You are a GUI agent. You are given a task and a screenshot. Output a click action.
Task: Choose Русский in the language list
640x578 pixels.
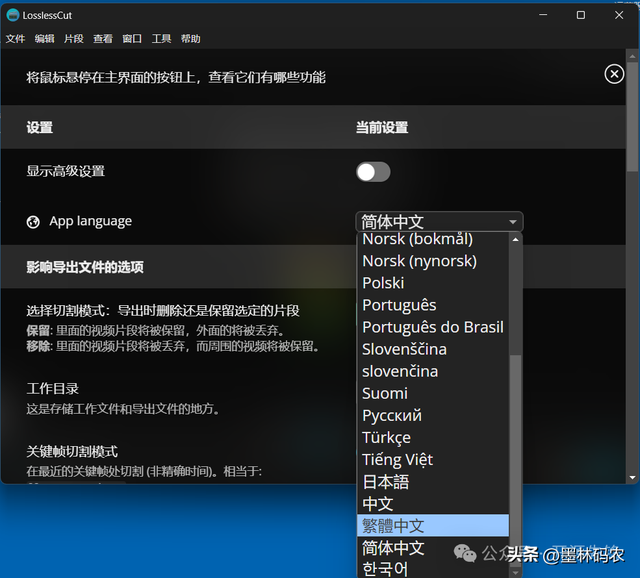[433, 415]
